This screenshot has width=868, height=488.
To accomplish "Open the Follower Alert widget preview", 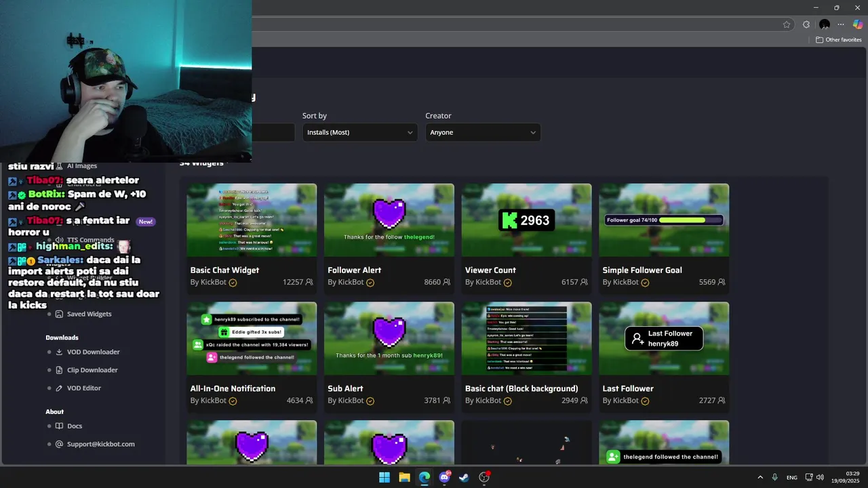I will point(389,220).
